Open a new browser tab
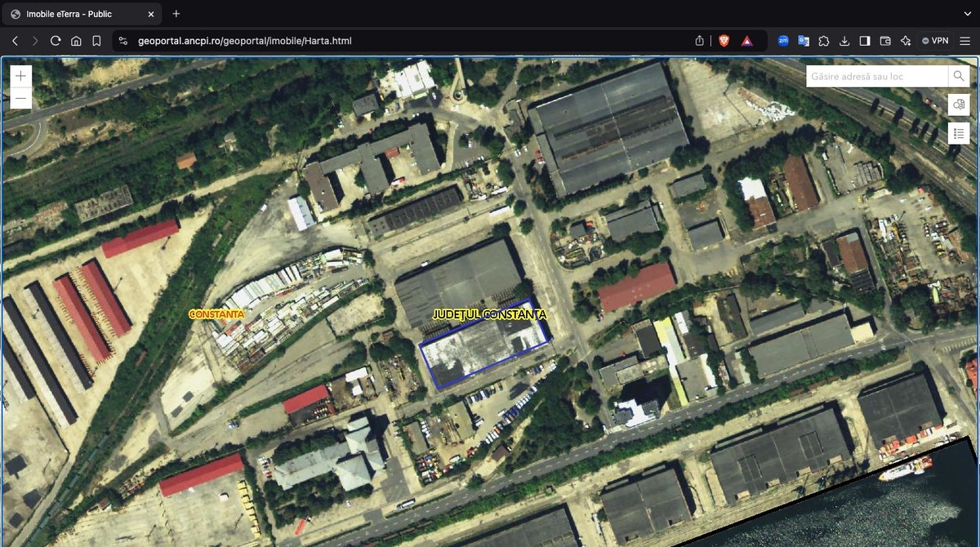 coord(176,14)
